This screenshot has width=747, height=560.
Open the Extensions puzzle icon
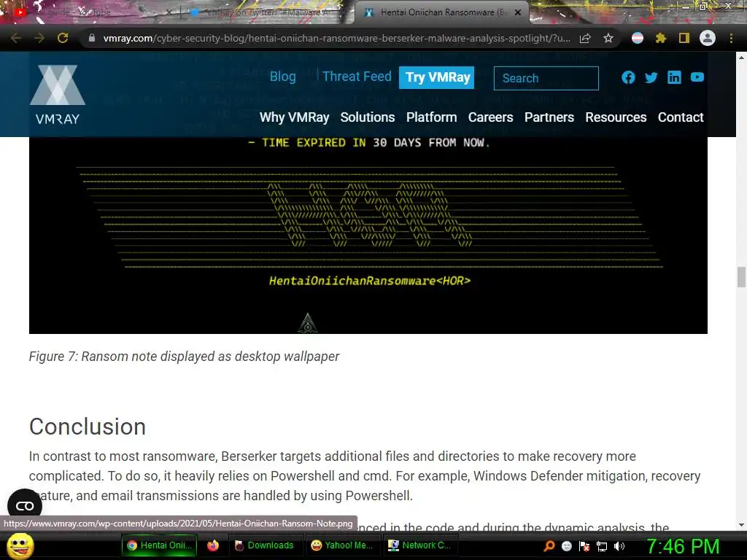[x=660, y=38]
